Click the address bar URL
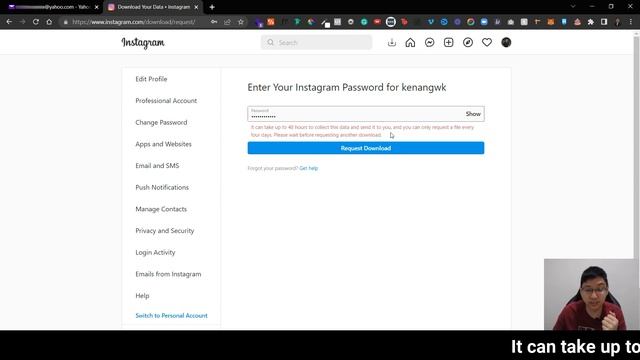 (133, 22)
